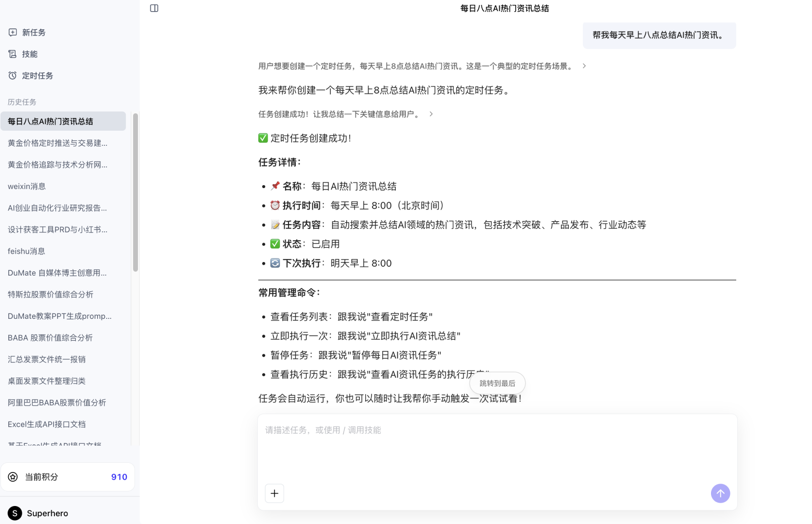812x524 pixels.
Task: Open Excel生成API接口文档 history item
Action: coord(47,424)
